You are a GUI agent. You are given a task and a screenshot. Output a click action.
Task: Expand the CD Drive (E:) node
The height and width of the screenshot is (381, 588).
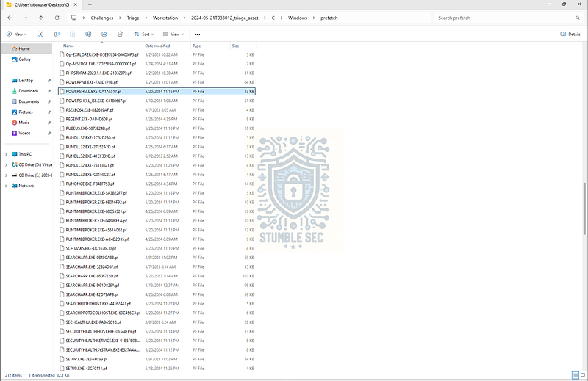[x=6, y=175]
